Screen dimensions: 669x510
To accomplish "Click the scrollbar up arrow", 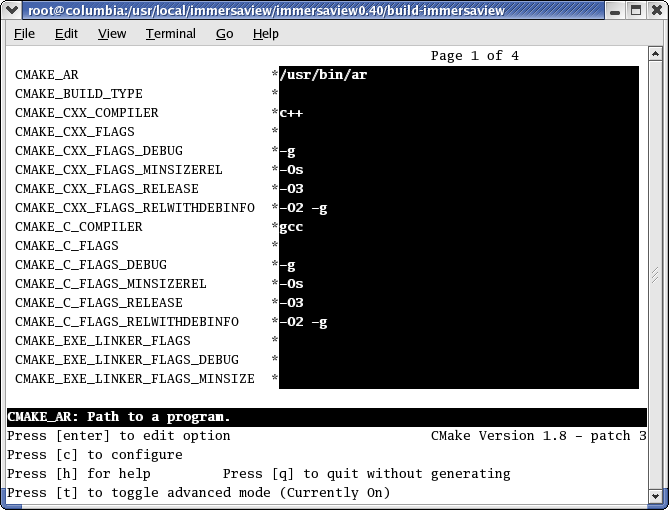I will [x=655, y=54].
